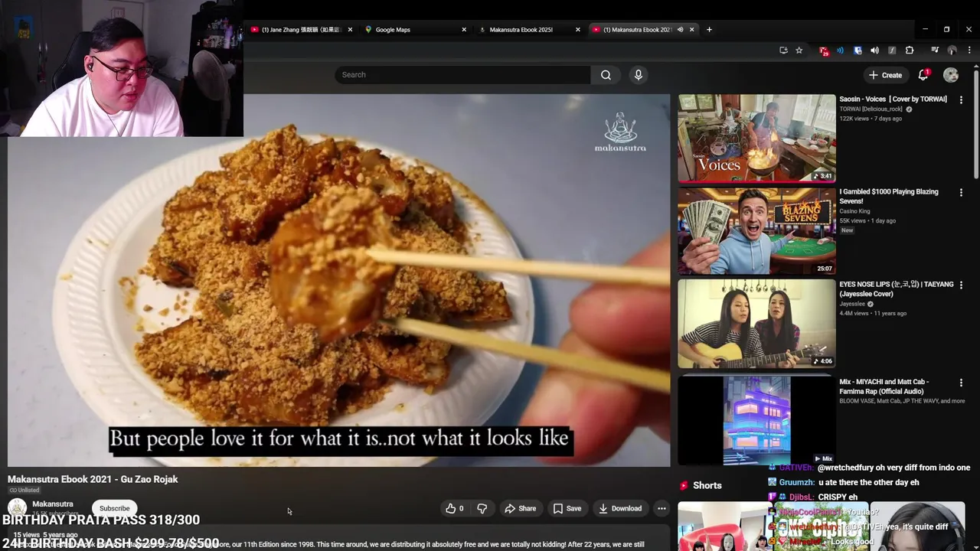Click the Mix – MIYACHI and Matt Cab title
This screenshot has height=551, width=980.
[x=884, y=386]
